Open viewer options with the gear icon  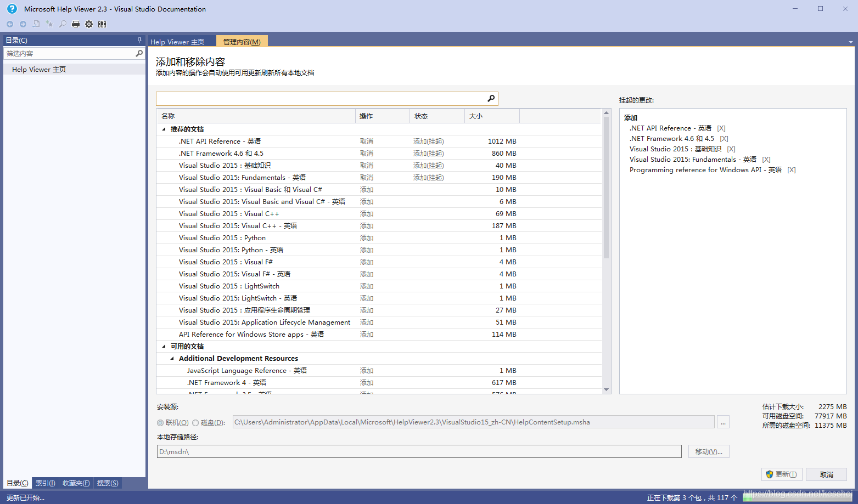[89, 24]
